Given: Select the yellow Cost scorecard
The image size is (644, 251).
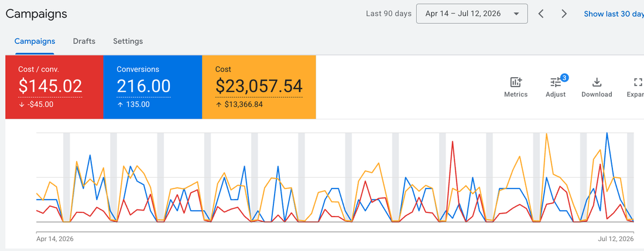Looking at the screenshot, I should 259,87.
